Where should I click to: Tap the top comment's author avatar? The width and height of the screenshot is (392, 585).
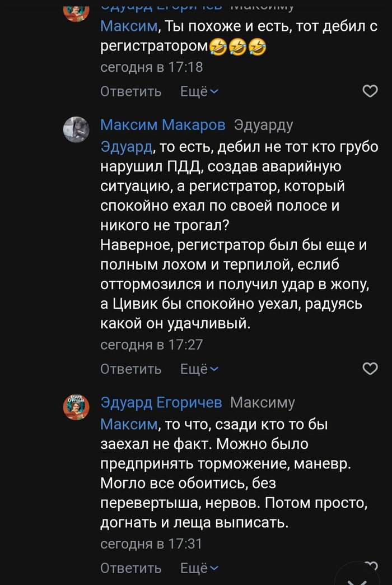pyautogui.click(x=76, y=10)
